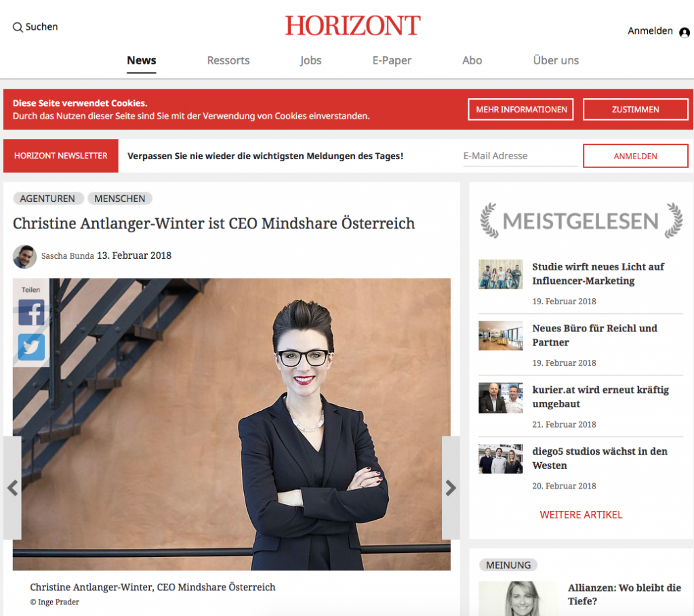Open the user account icon

click(x=685, y=33)
